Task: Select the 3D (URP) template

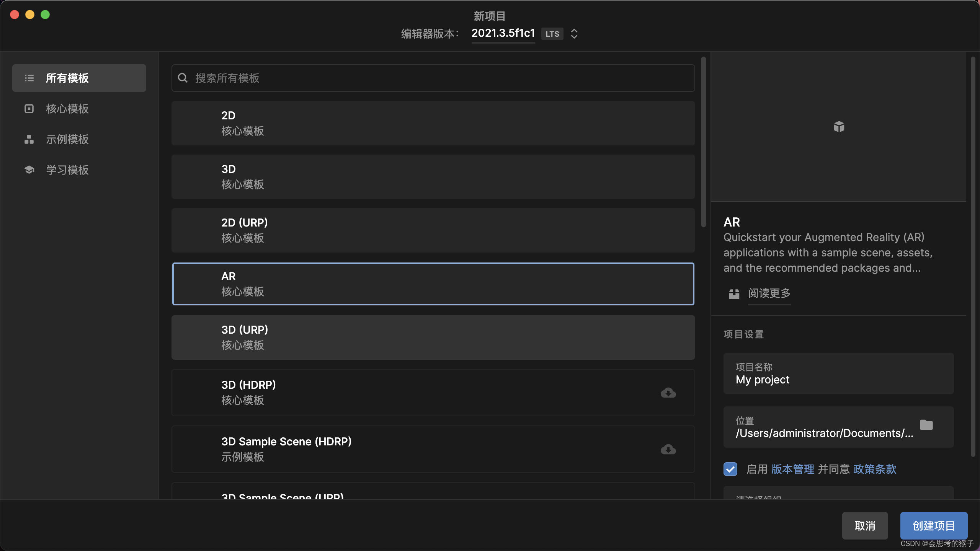Action: 433,337
